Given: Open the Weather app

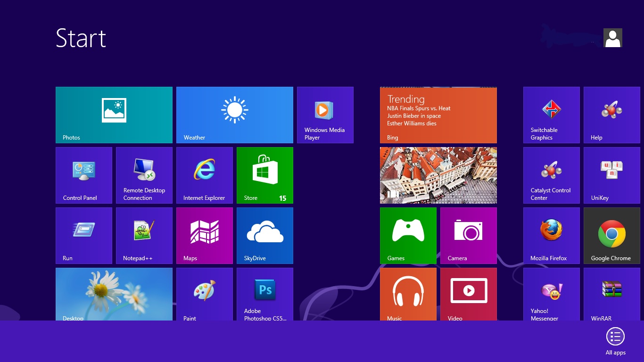Looking at the screenshot, I should pos(234,115).
